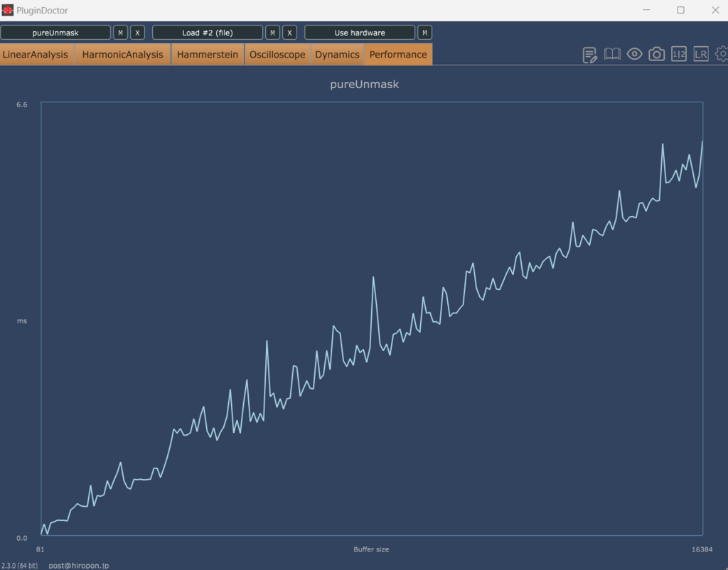This screenshot has width=728, height=570.
Task: Switch to the LinearAnalysis tab
Action: [x=36, y=54]
